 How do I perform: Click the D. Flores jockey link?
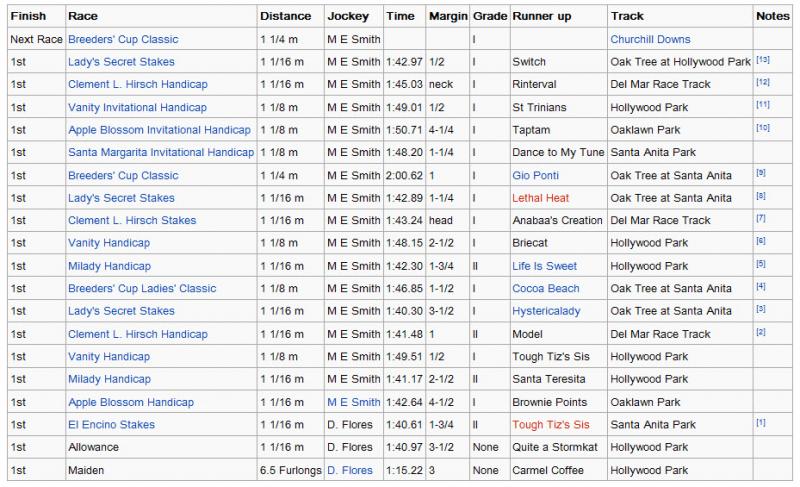[x=349, y=470]
